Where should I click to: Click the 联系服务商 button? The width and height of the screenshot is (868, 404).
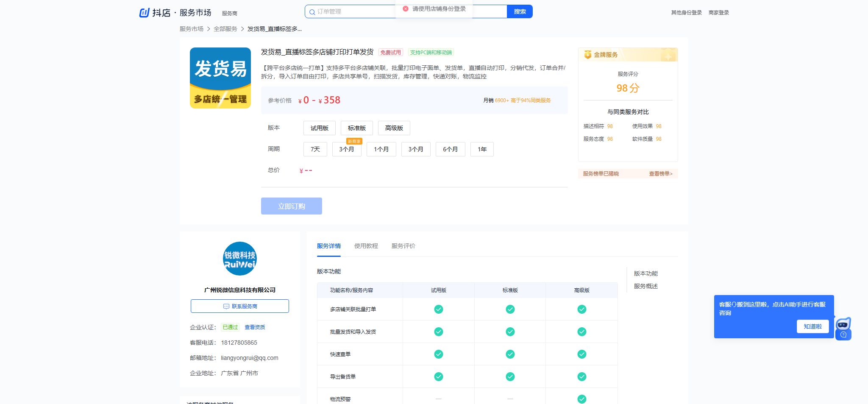(x=240, y=306)
